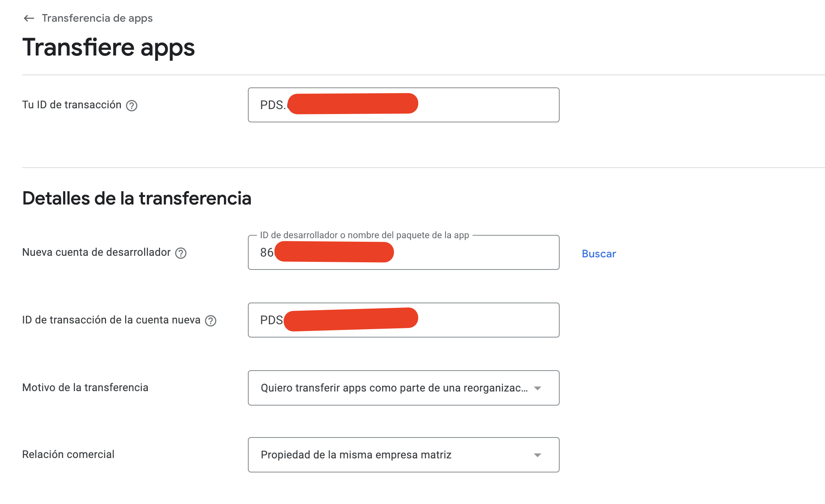This screenshot has height=504, width=825.
Task: Click the Detalles de la transferencia heading
Action: 137,198
